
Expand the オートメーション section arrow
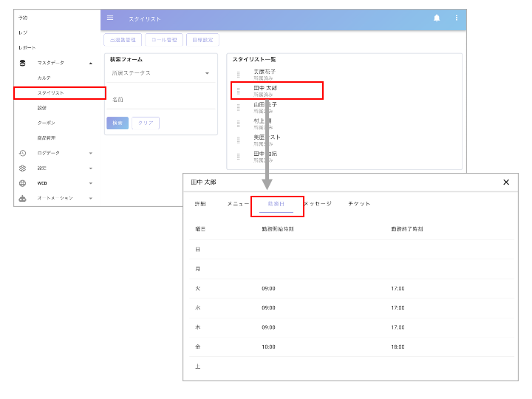(x=91, y=198)
